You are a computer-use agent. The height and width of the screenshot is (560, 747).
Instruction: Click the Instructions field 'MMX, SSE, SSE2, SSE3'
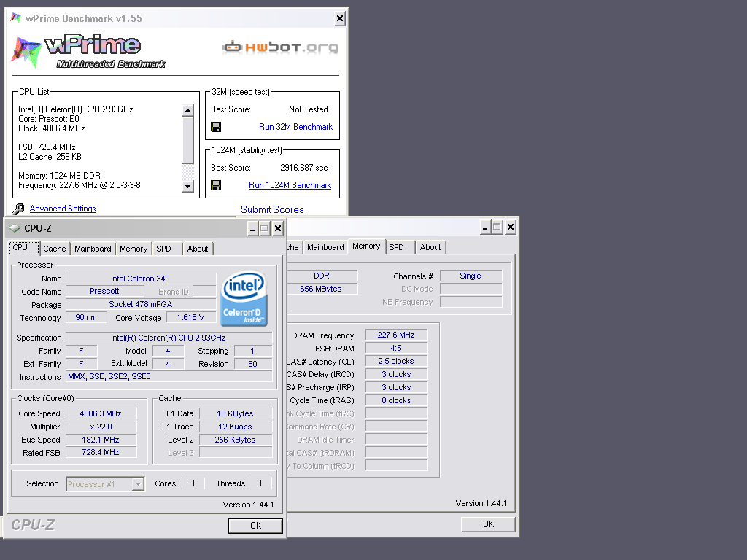[169, 377]
